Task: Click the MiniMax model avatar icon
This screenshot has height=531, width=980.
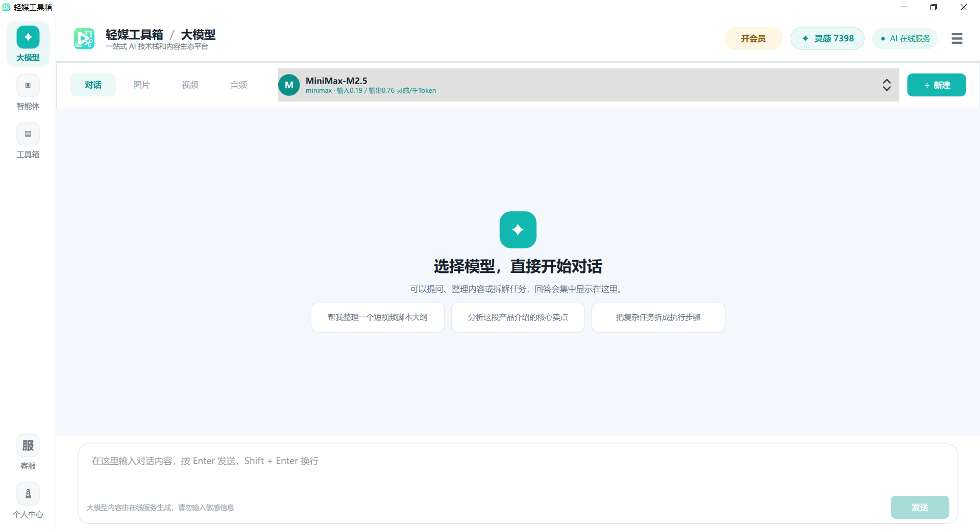Action: pyautogui.click(x=289, y=85)
